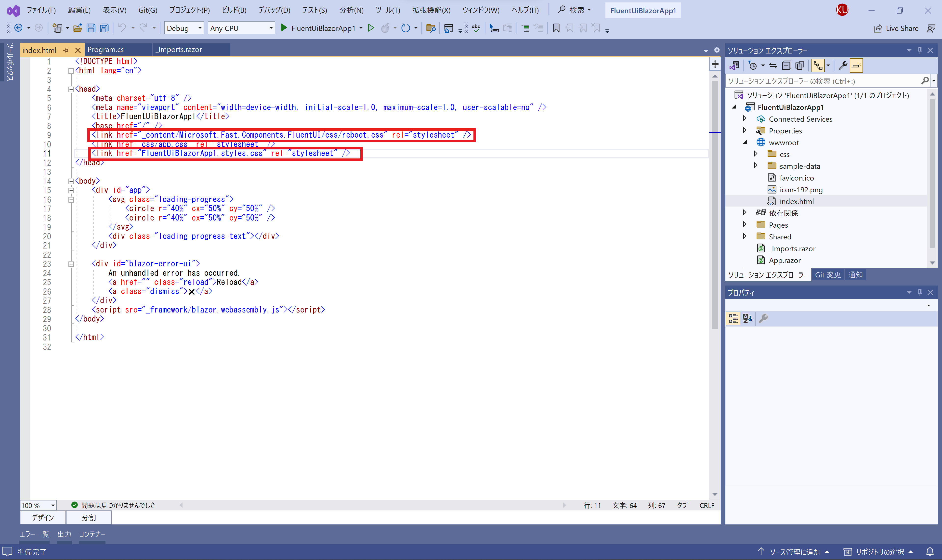
Task: Open the 出力 panel
Action: (64, 534)
